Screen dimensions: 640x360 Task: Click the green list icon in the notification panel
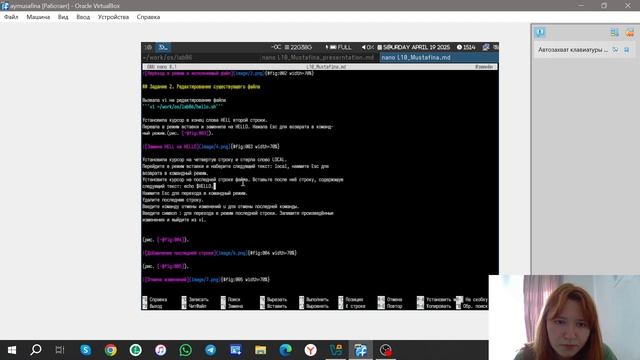tap(614, 33)
